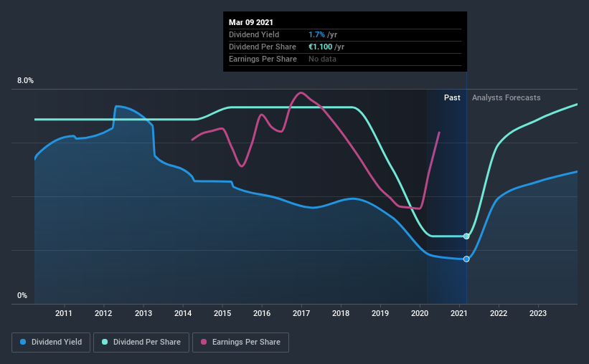
Task: Click the 2020 x-axis year label
Action: point(420,313)
